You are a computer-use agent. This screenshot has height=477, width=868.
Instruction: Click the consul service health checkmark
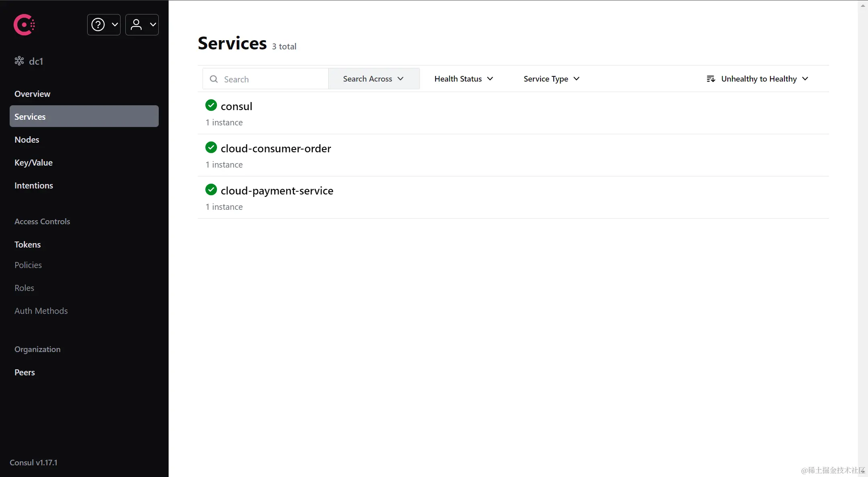point(211,105)
